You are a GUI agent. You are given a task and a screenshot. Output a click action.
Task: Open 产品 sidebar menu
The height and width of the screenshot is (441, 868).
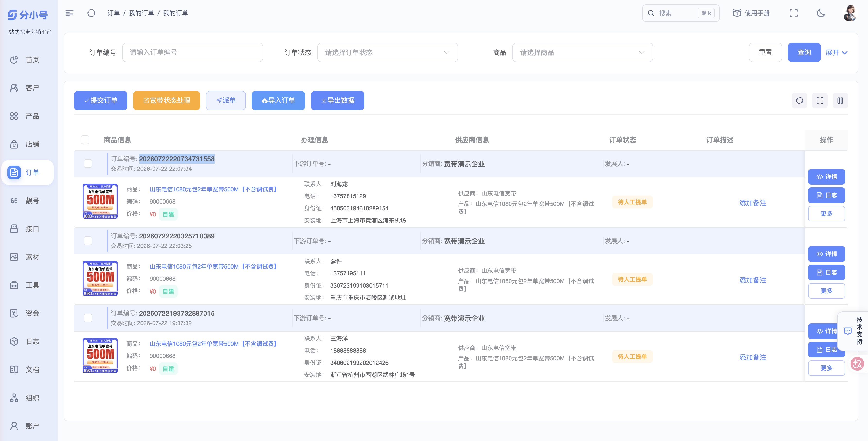tap(28, 116)
